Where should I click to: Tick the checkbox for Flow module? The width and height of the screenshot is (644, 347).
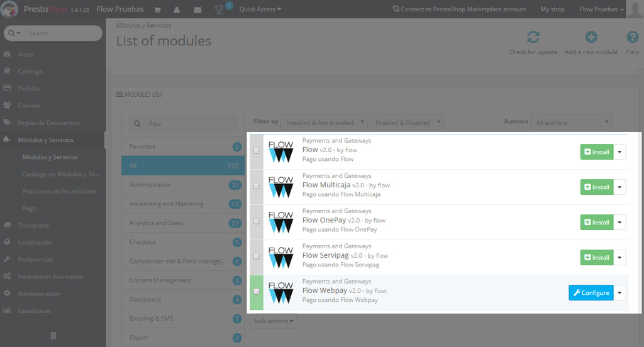(257, 151)
